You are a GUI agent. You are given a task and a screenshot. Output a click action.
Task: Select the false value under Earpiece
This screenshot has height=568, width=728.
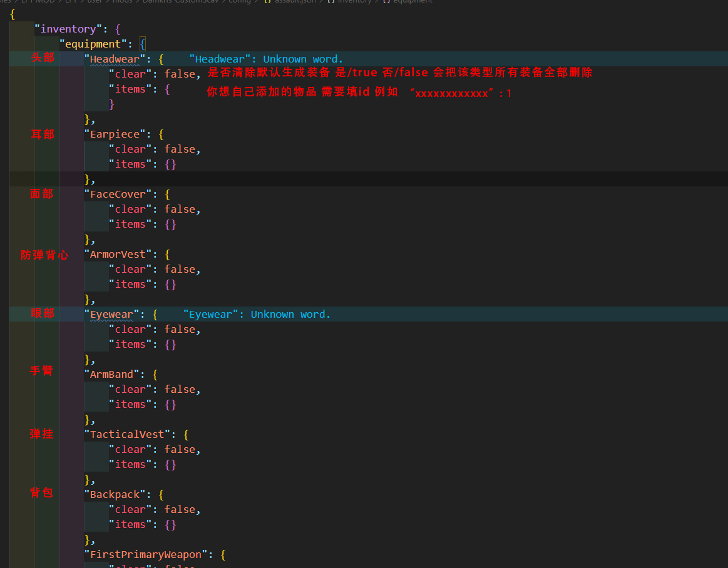180,150
